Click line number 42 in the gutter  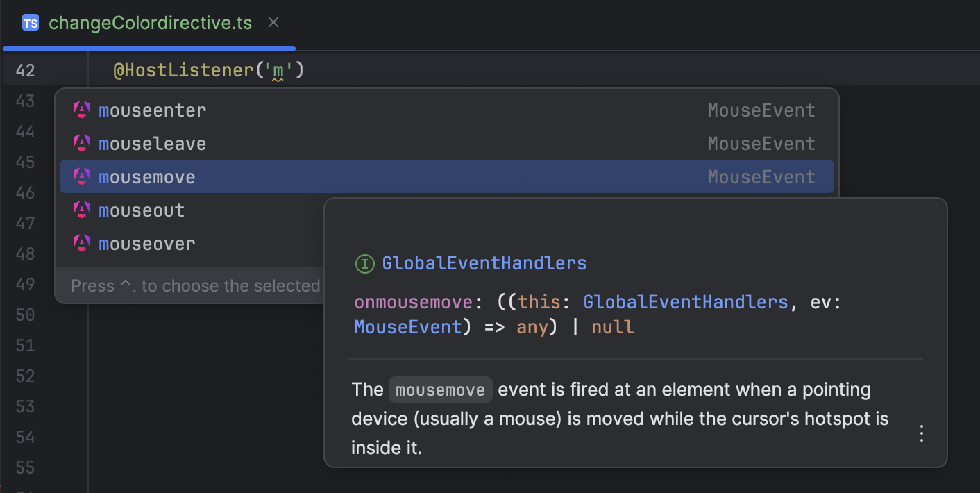tap(26, 69)
